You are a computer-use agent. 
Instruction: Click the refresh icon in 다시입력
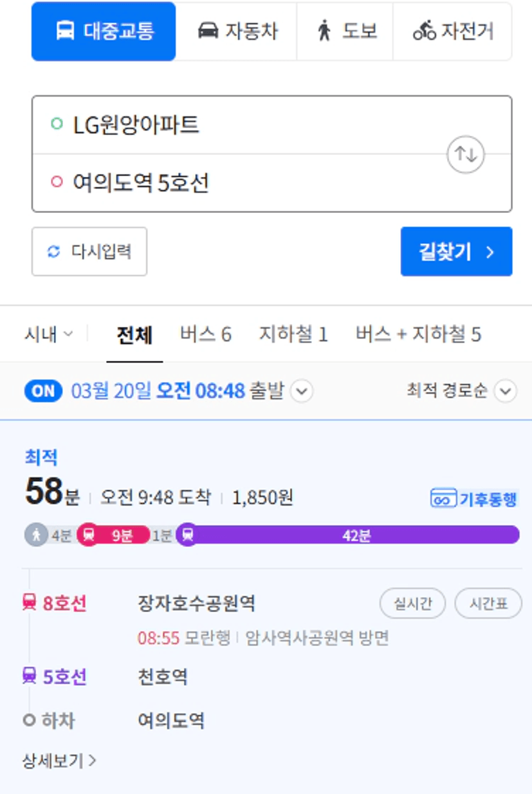pos(54,252)
